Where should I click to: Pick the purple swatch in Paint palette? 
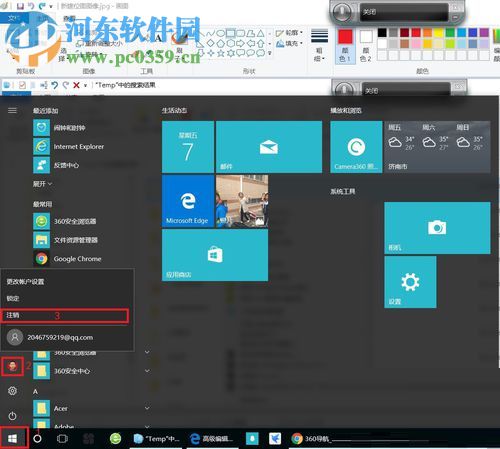tap(484, 33)
